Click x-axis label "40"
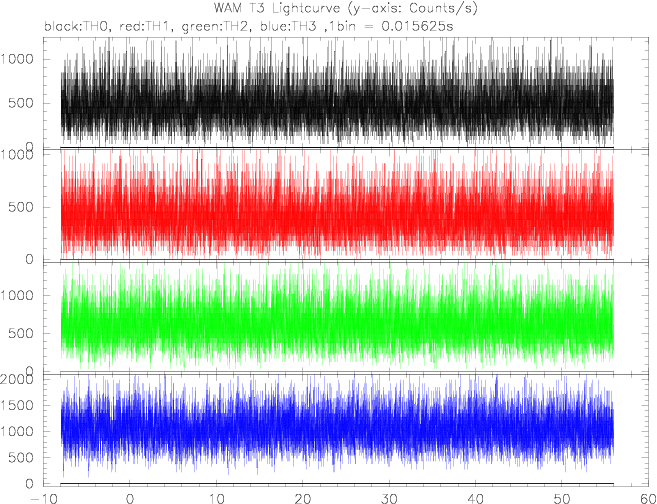The width and height of the screenshot is (657, 504). pos(476,498)
